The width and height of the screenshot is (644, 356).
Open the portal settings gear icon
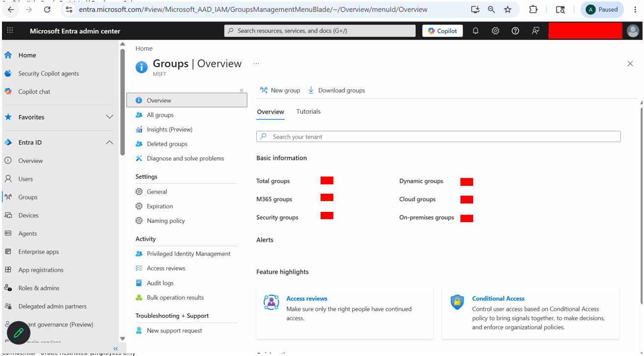click(x=495, y=31)
